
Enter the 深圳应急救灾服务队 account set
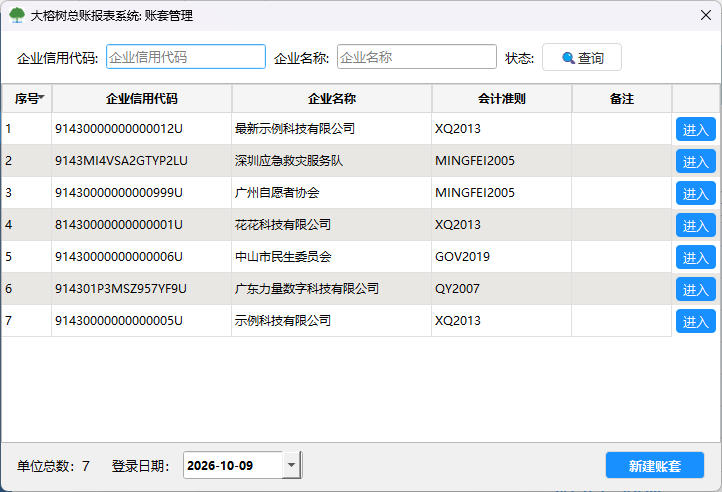click(695, 161)
